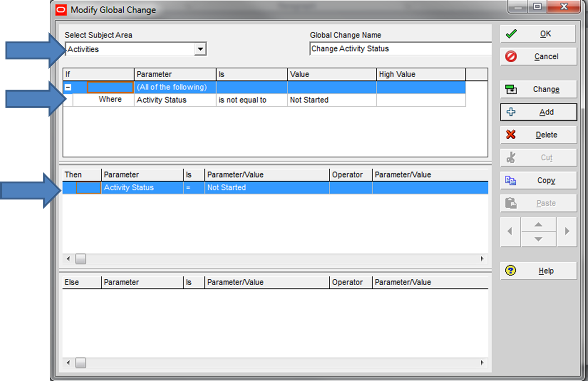This screenshot has height=381, width=588.
Task: Click the Copy pages icon
Action: tap(511, 180)
